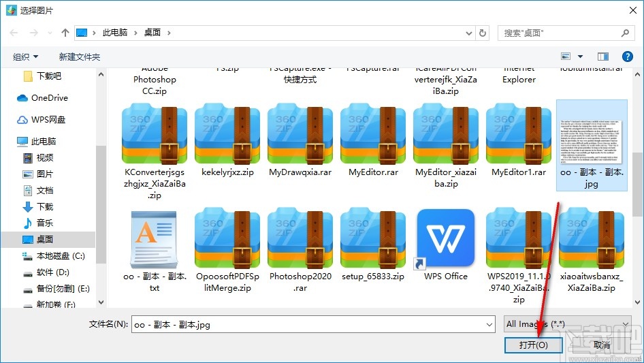The width and height of the screenshot is (644, 363).
Task: Refresh the current folder view
Action: (483, 33)
